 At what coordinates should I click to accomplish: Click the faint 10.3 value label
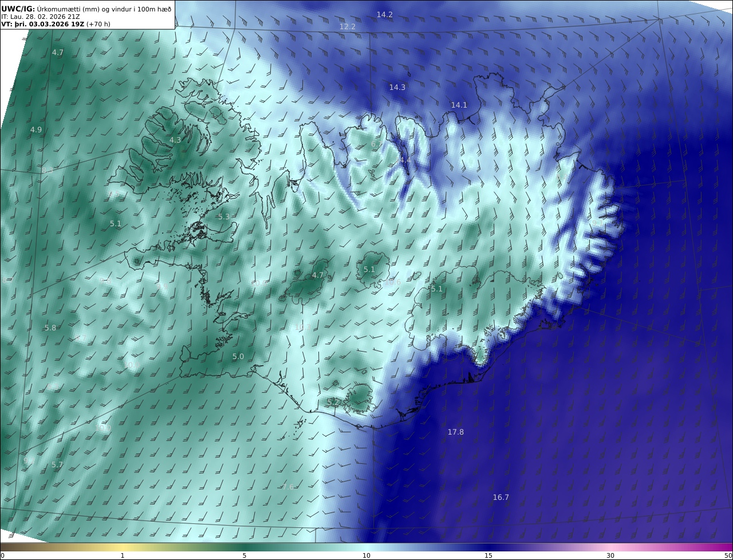pyautogui.click(x=304, y=327)
